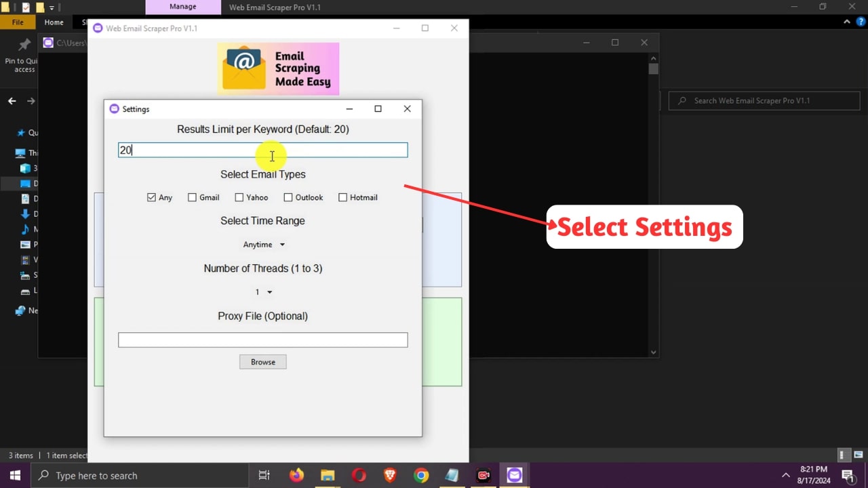Open the screen recorder taskbar icon
This screenshot has height=488, width=868.
[484, 475]
